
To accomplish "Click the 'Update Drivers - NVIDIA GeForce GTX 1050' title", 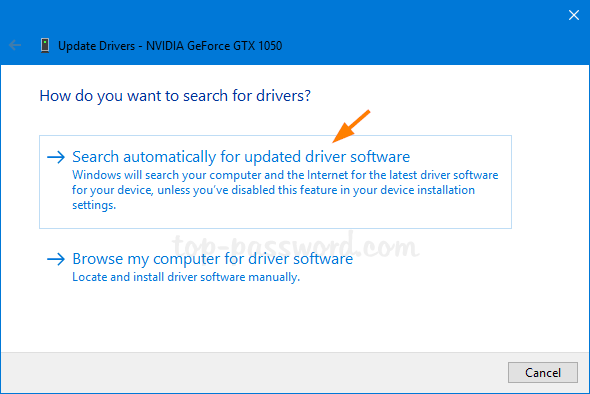I will pos(170,46).
